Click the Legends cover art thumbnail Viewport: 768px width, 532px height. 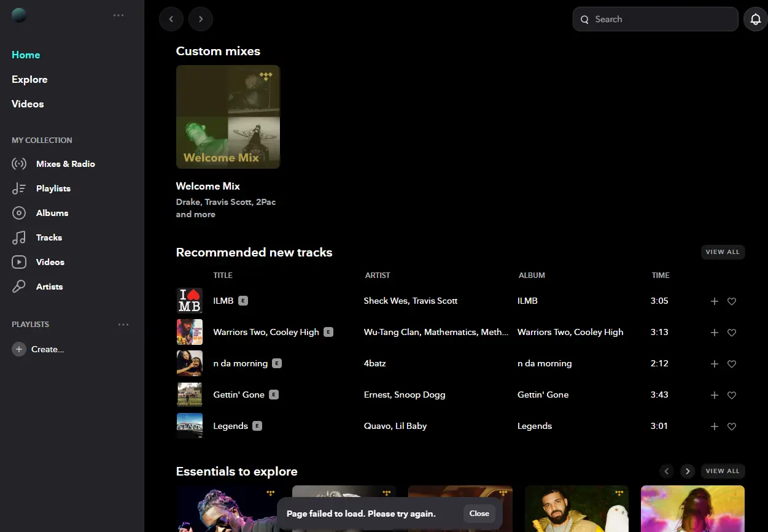[x=189, y=426]
